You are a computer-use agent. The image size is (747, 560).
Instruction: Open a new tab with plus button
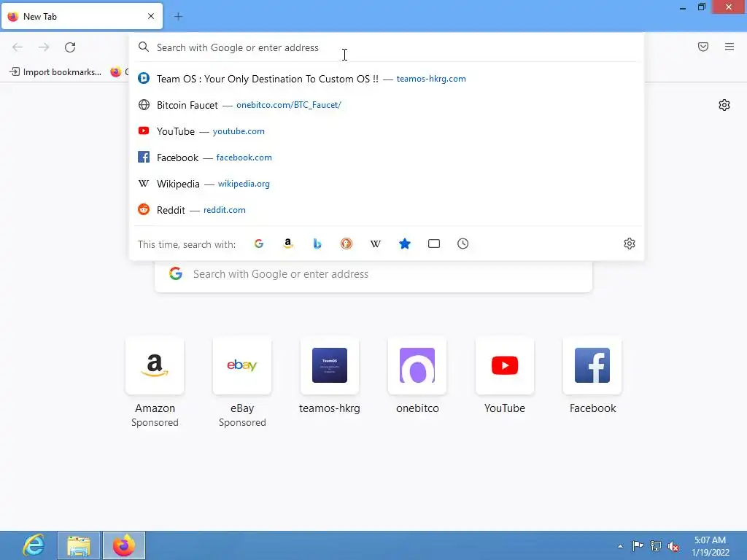pyautogui.click(x=178, y=17)
